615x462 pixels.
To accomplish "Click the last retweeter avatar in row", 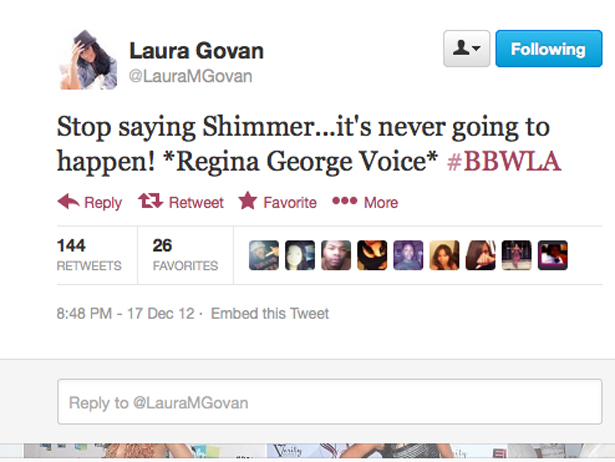I will [553, 255].
